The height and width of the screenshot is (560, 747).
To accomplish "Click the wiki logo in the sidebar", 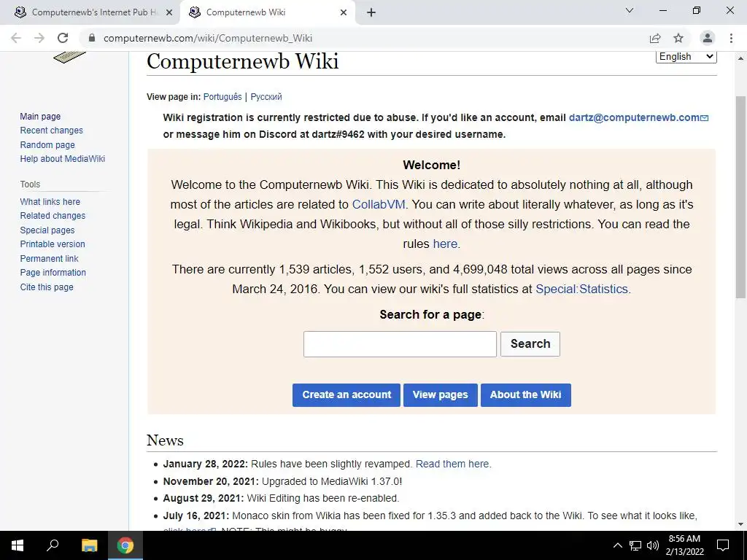I will click(x=69, y=57).
